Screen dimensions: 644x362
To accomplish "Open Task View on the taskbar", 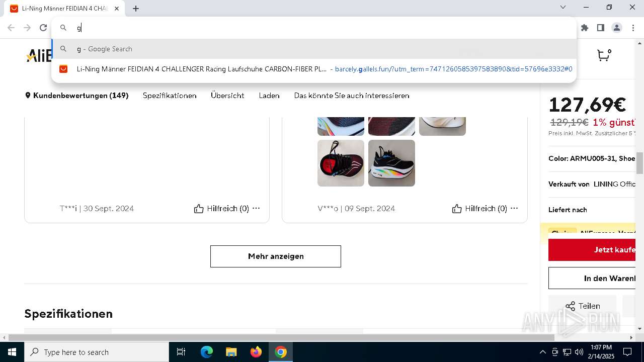I will (x=181, y=352).
